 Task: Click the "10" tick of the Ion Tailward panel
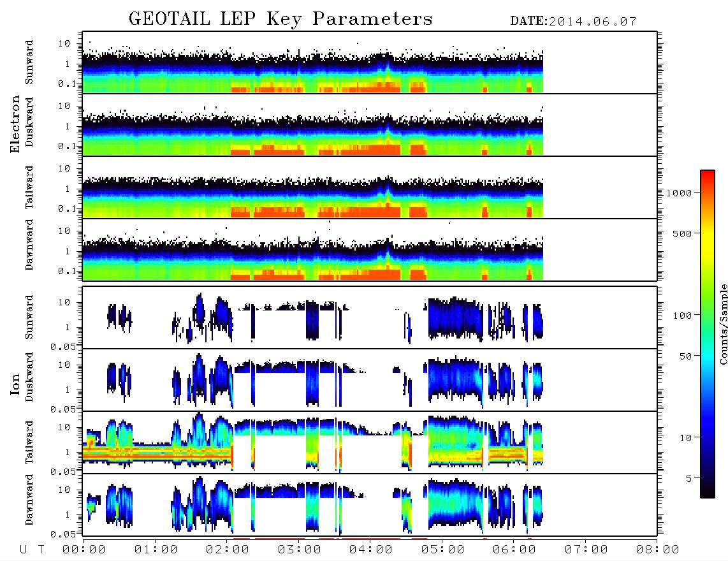pos(64,427)
